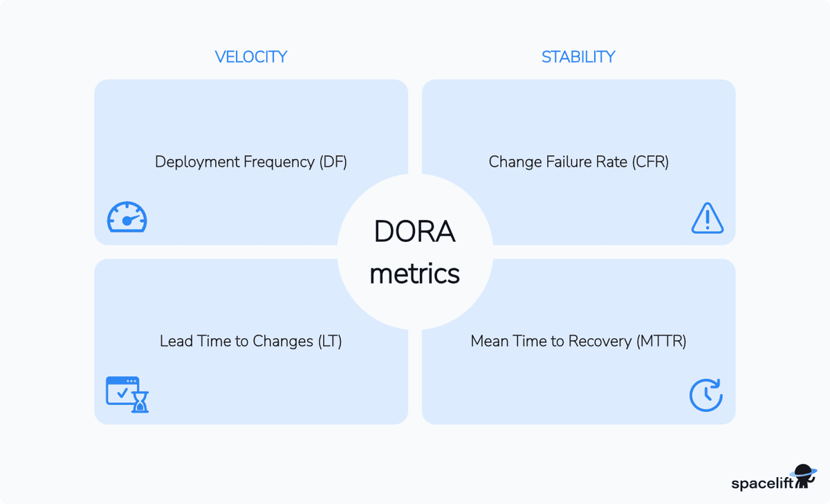Screen dimensions: 830x504
Task: Click the speedometer icon for Deployment Frequency
Action: point(127,217)
